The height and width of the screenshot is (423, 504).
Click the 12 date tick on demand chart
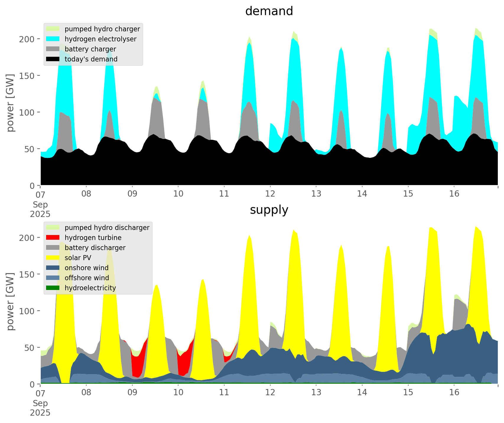270,194
